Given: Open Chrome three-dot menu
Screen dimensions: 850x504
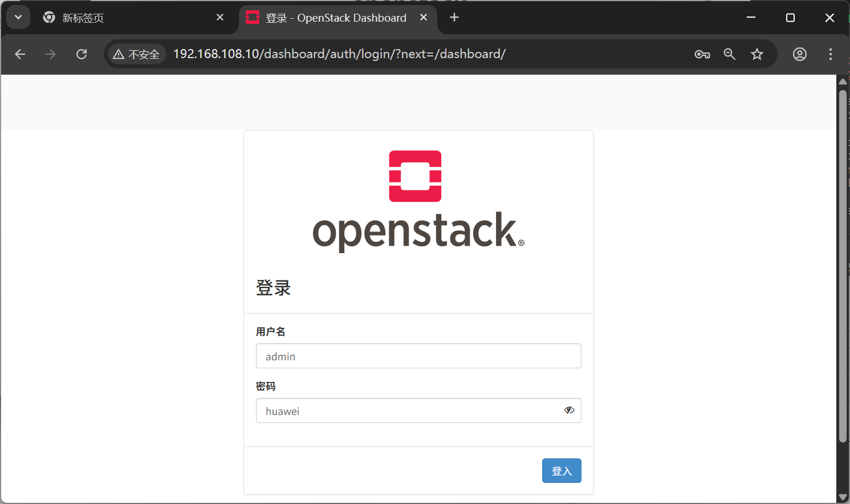Looking at the screenshot, I should pos(831,54).
